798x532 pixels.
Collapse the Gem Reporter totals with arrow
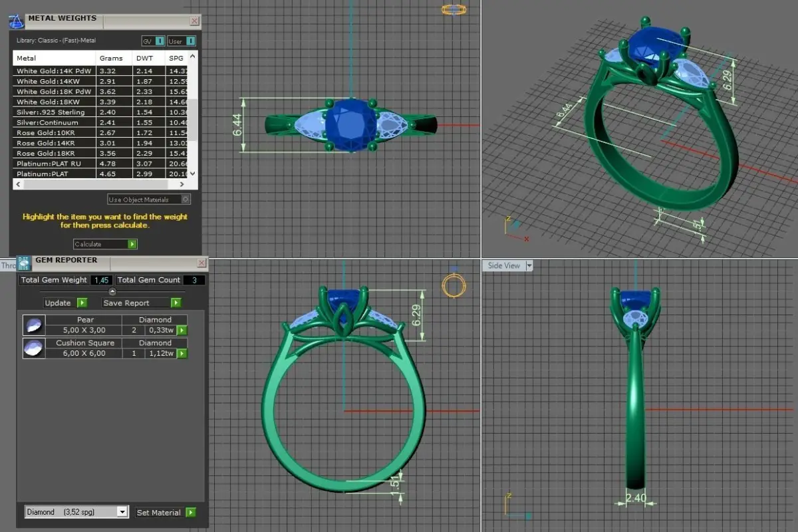coord(112,291)
